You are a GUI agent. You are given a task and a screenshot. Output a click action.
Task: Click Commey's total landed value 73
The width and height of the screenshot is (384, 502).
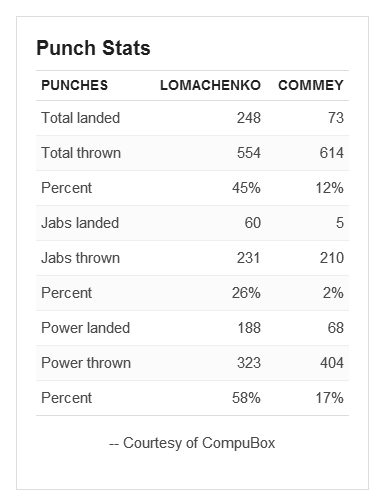click(336, 118)
